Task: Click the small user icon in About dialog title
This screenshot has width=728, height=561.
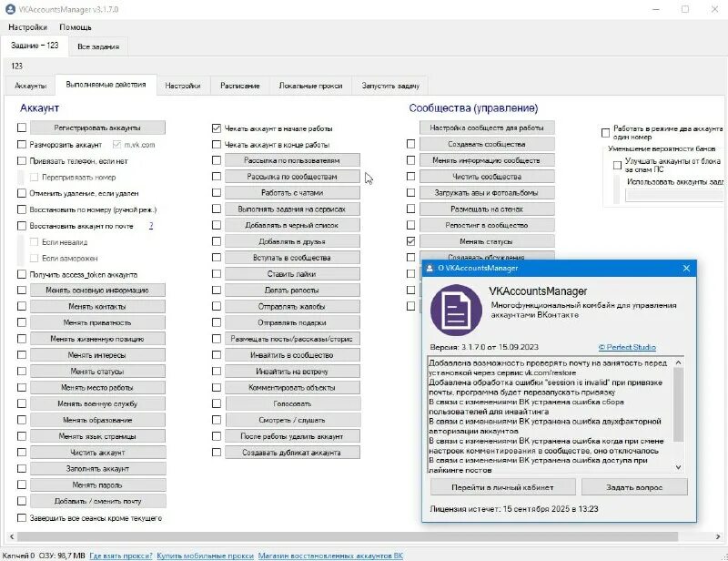Action: pos(430,268)
